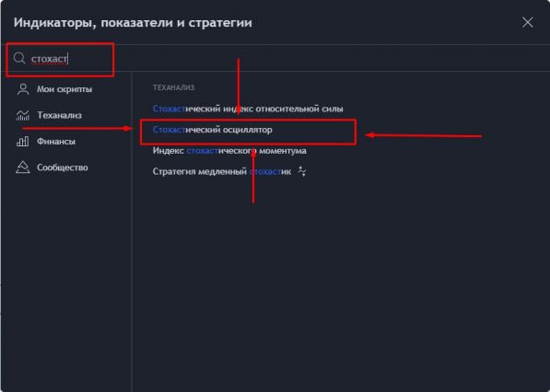Click the strategy icon after медленный стохастик
Screen dimensions: 550x392
[301, 171]
